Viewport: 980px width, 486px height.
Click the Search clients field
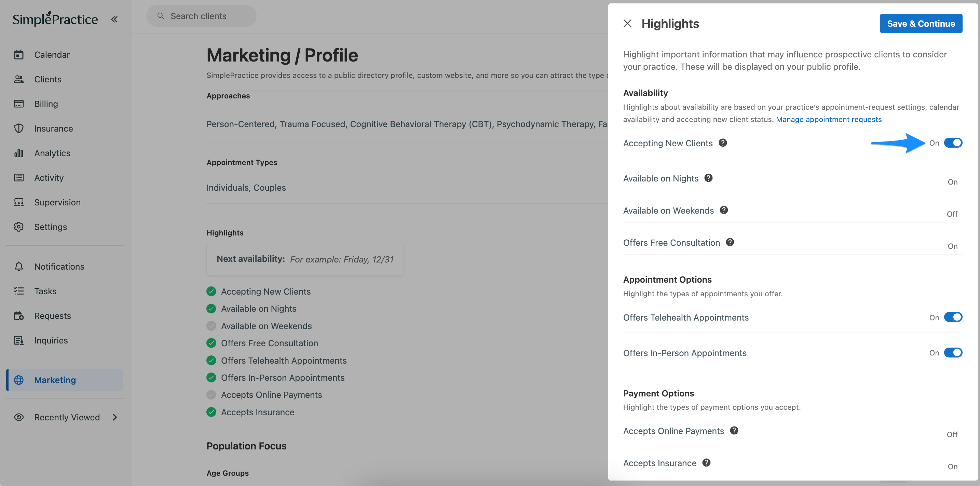coord(201,16)
